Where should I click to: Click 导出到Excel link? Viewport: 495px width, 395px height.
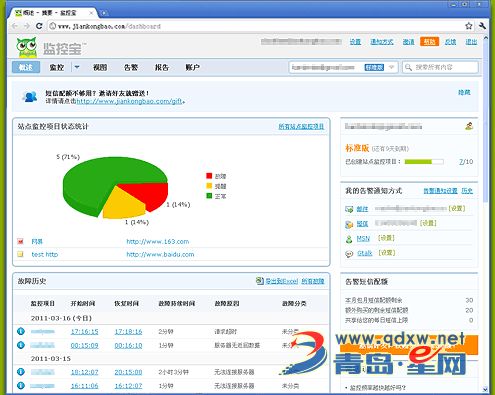[x=282, y=281]
